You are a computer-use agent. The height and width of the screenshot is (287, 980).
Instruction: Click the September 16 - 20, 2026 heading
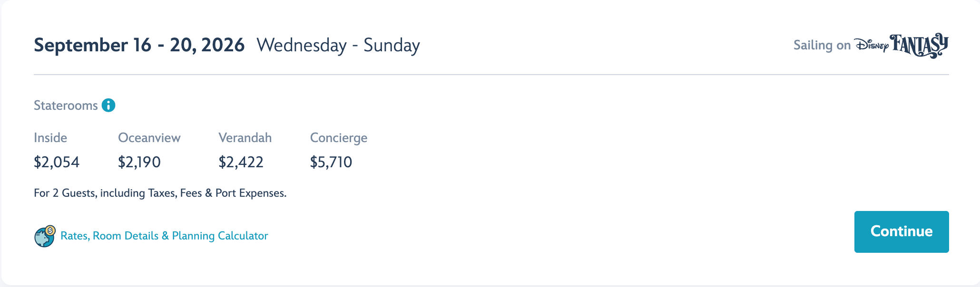pyautogui.click(x=139, y=45)
